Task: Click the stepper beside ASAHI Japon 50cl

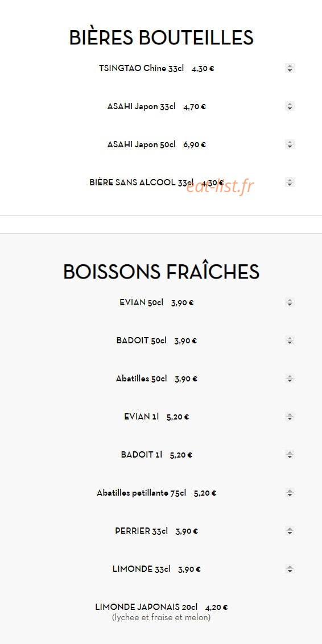Action: pos(290,144)
